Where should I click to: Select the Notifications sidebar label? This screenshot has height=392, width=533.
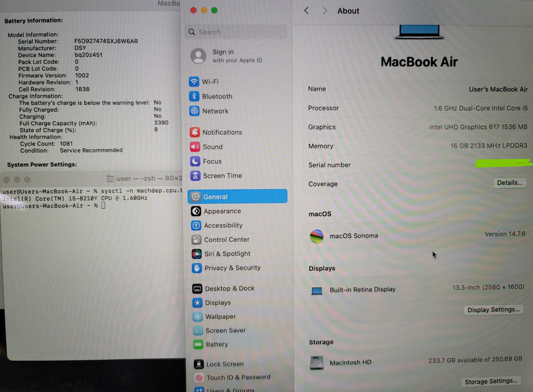pos(223,132)
